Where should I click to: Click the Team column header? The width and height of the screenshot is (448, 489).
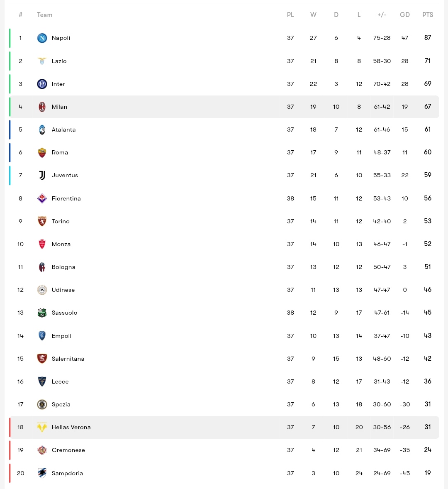click(44, 15)
